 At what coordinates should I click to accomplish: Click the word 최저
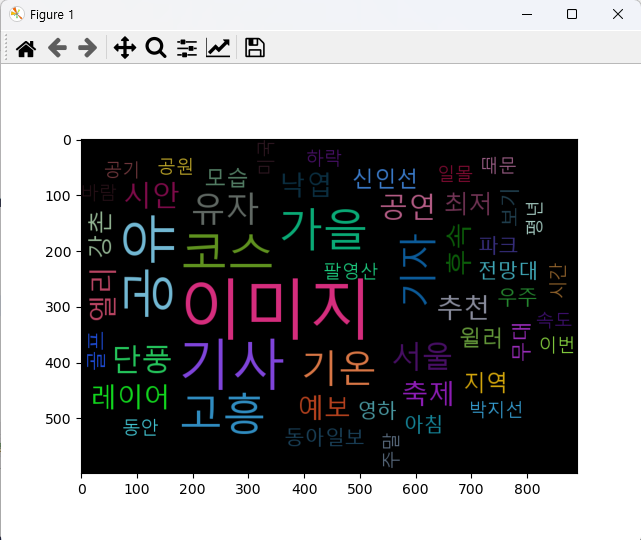(468, 203)
